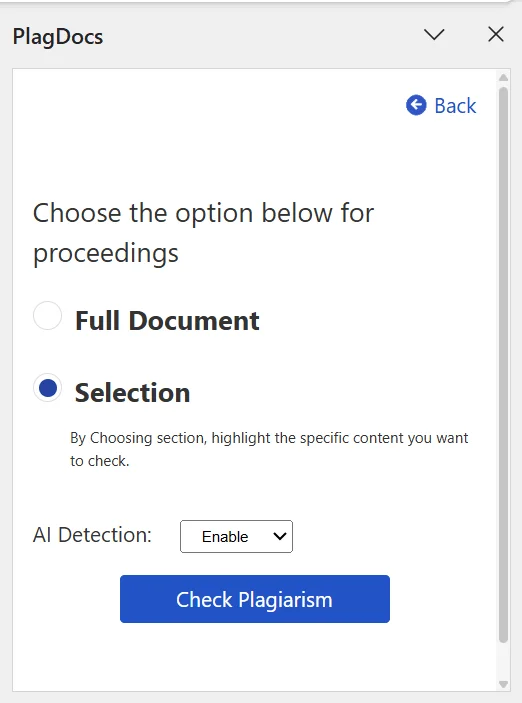
Task: Click the Check Plagiarism button
Action: click(x=255, y=599)
